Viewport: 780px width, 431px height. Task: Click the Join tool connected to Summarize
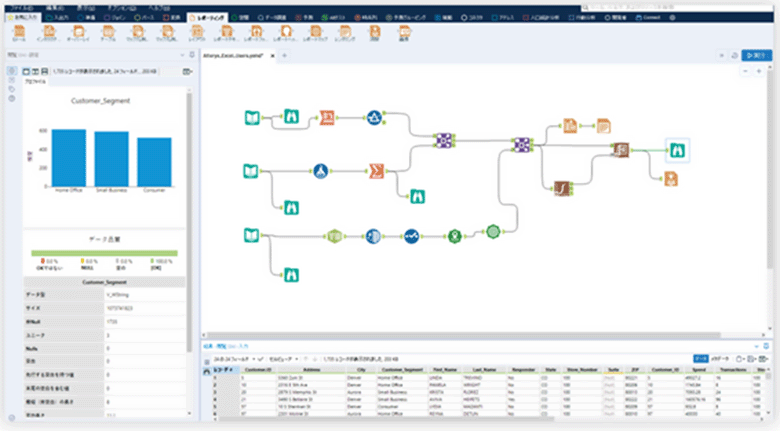(444, 141)
